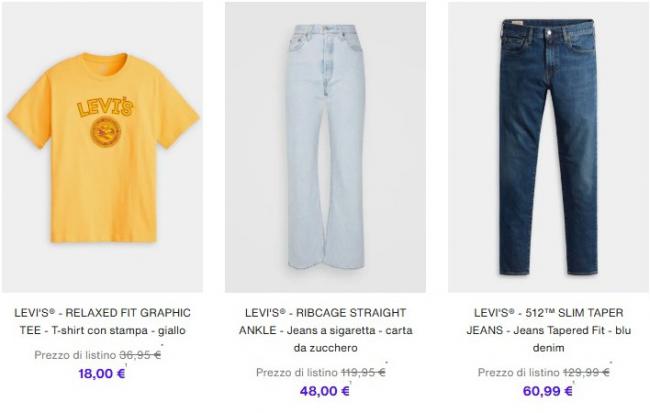Click "Prezzo di listino" label under the yellow tee
The height and width of the screenshot is (413, 650).
[75, 355]
